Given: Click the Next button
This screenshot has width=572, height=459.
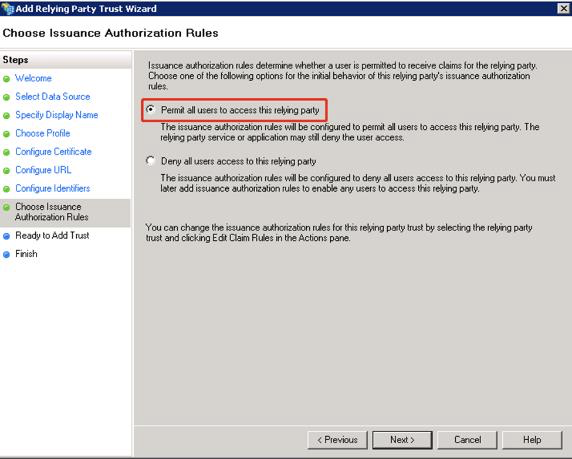Looking at the screenshot, I should pyautogui.click(x=402, y=440).
